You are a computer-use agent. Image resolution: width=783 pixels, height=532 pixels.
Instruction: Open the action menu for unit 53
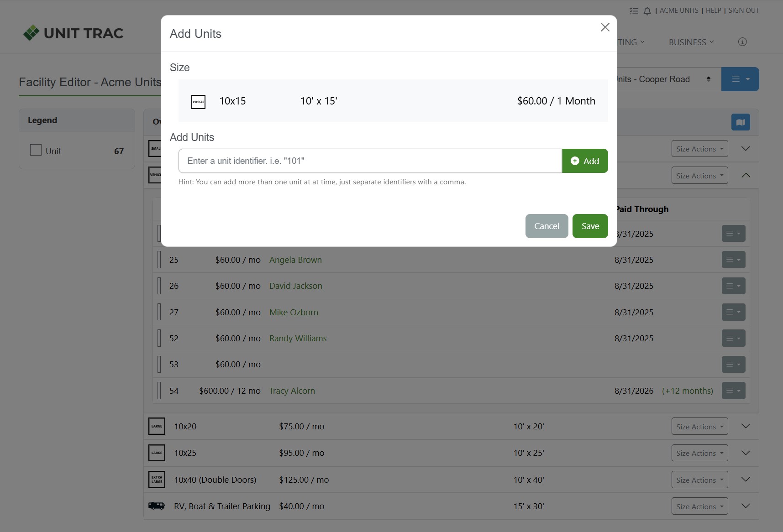[733, 365]
